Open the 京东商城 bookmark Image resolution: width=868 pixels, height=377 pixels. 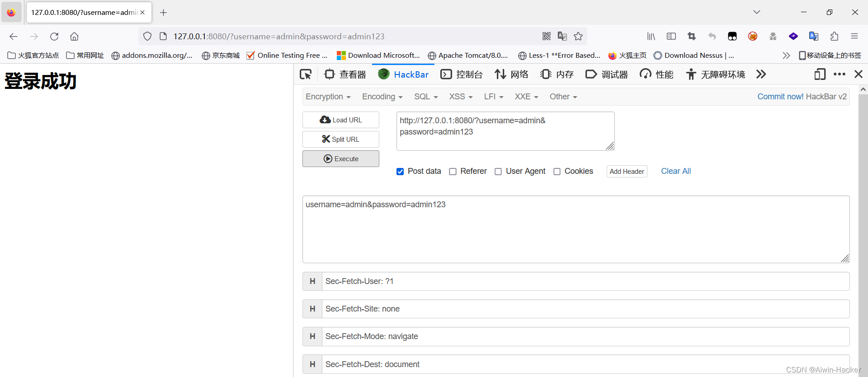click(x=221, y=55)
